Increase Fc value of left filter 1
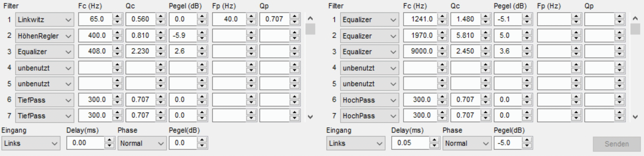Image resolution: width=644 pixels, height=156 pixels. tap(117, 16)
